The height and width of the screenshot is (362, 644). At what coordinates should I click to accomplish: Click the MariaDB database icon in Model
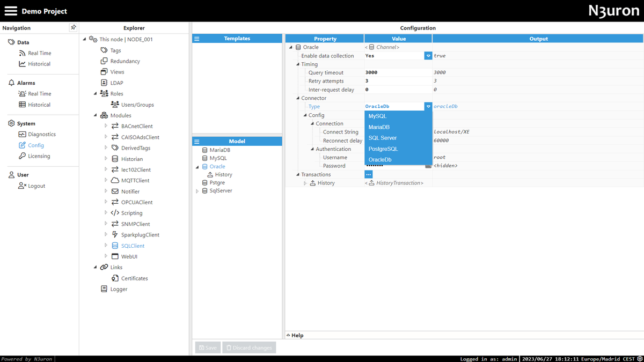(204, 150)
